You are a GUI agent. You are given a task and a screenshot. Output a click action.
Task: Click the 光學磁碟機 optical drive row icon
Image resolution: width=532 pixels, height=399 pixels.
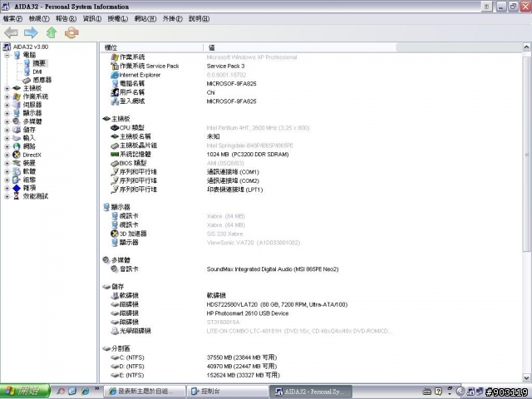click(x=115, y=331)
